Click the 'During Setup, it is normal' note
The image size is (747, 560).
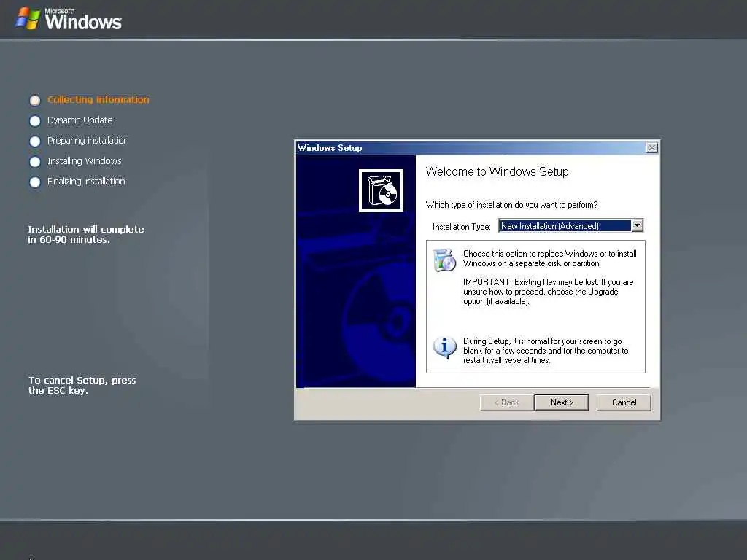[x=546, y=351]
